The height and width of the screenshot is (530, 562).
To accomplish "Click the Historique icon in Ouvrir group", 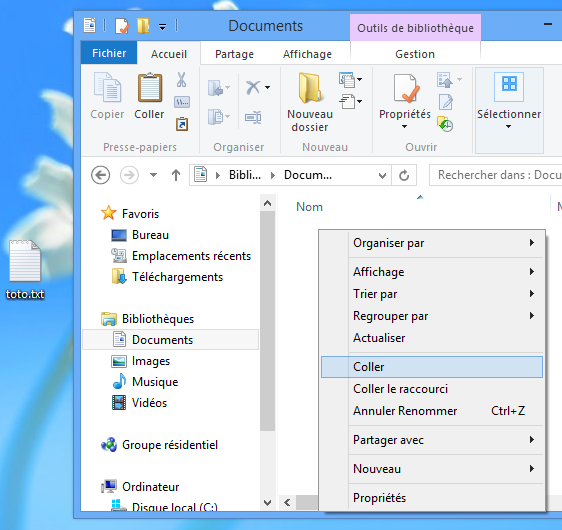I will pyautogui.click(x=445, y=124).
